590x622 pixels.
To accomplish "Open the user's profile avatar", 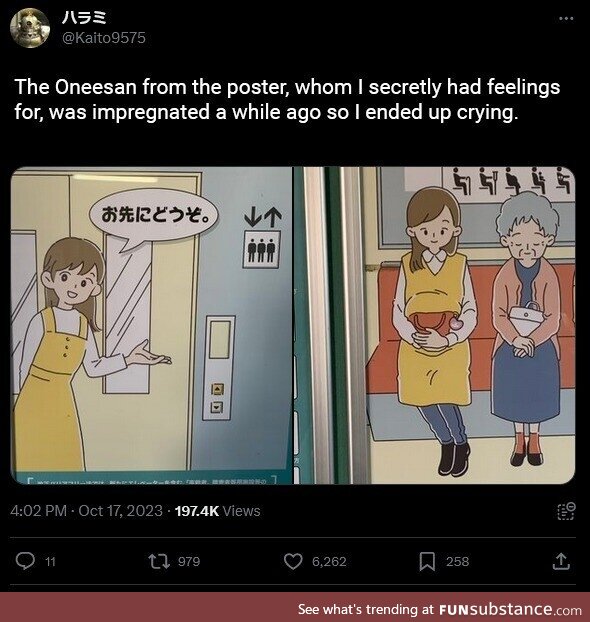I will pos(30,28).
